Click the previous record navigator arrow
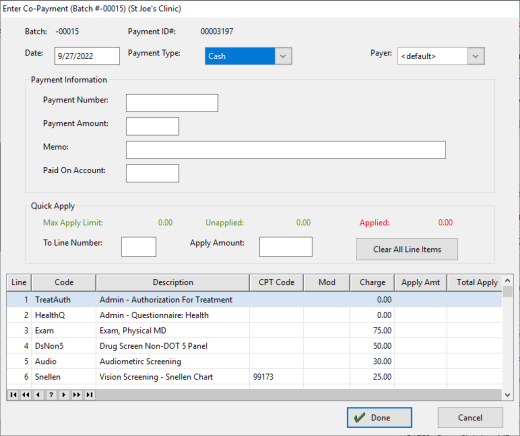 pyautogui.click(x=38, y=395)
